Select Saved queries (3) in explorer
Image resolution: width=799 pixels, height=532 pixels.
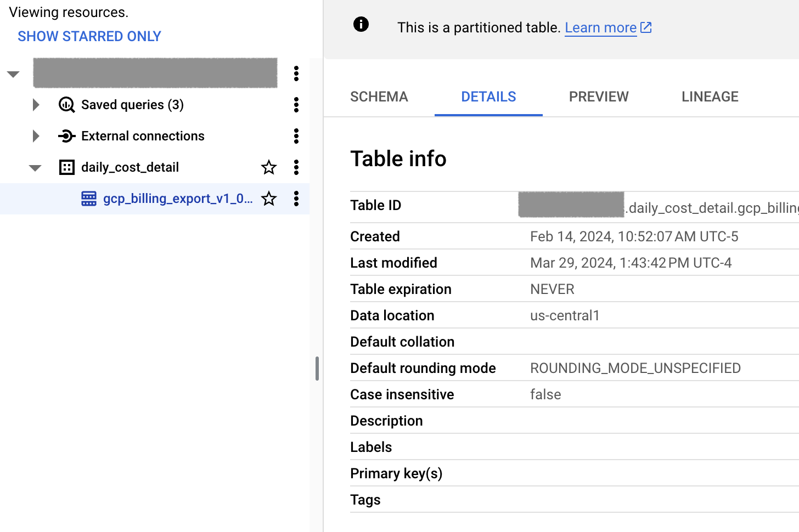click(132, 105)
